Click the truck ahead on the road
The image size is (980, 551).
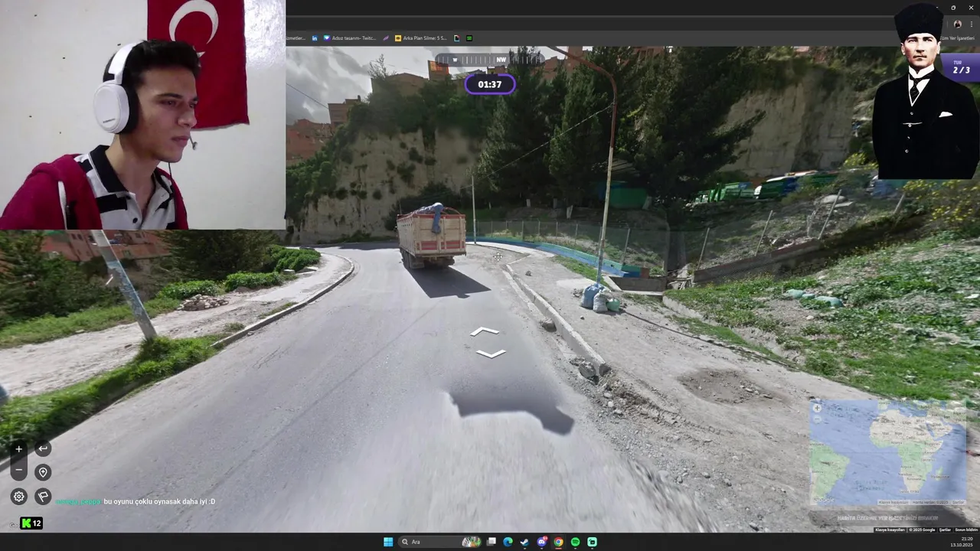(x=431, y=236)
